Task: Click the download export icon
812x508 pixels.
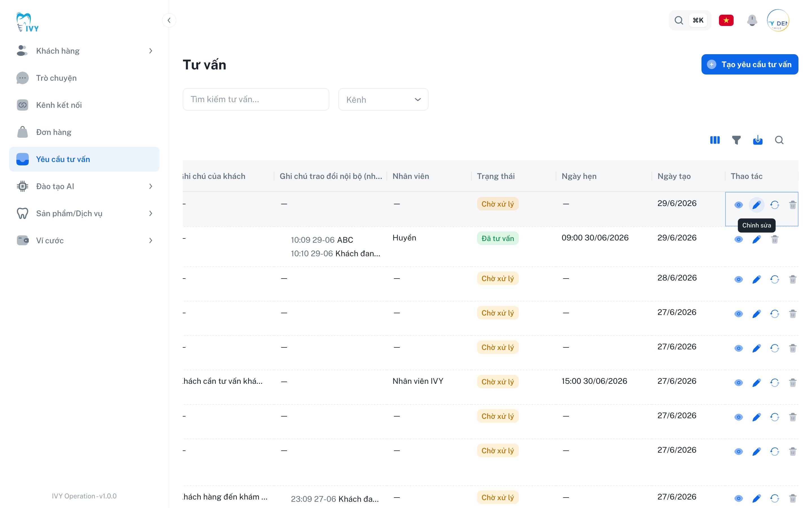Action: click(x=758, y=140)
